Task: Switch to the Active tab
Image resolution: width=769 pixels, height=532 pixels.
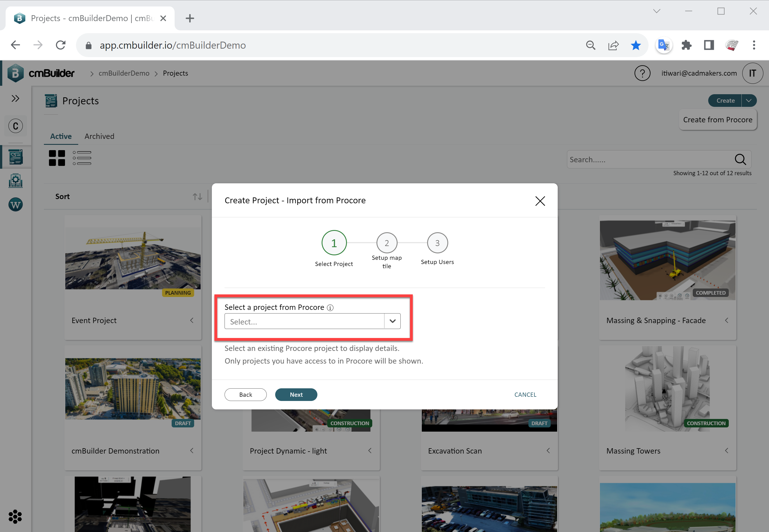Action: coord(61,136)
